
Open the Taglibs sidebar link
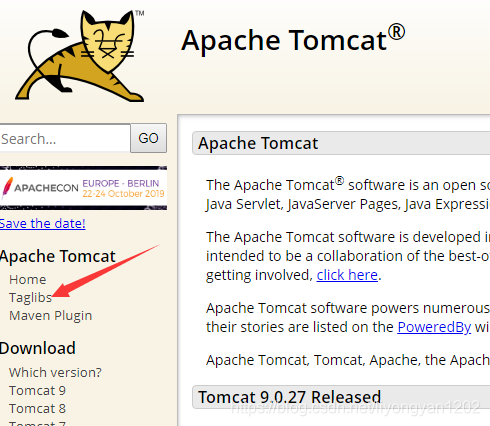(x=30, y=298)
